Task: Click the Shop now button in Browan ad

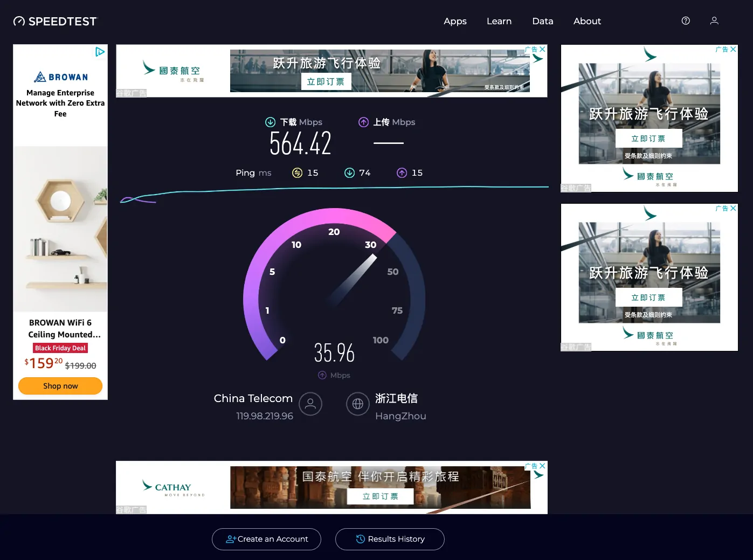Action: [60, 386]
